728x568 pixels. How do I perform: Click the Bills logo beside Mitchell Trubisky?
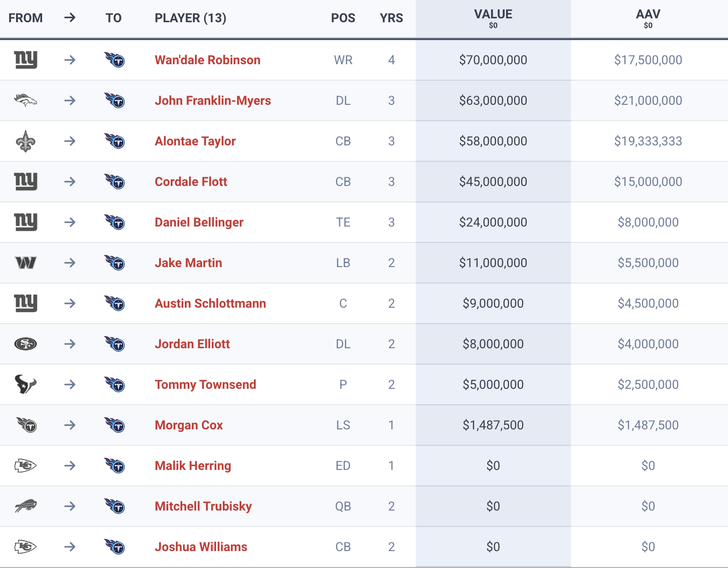coord(26,506)
